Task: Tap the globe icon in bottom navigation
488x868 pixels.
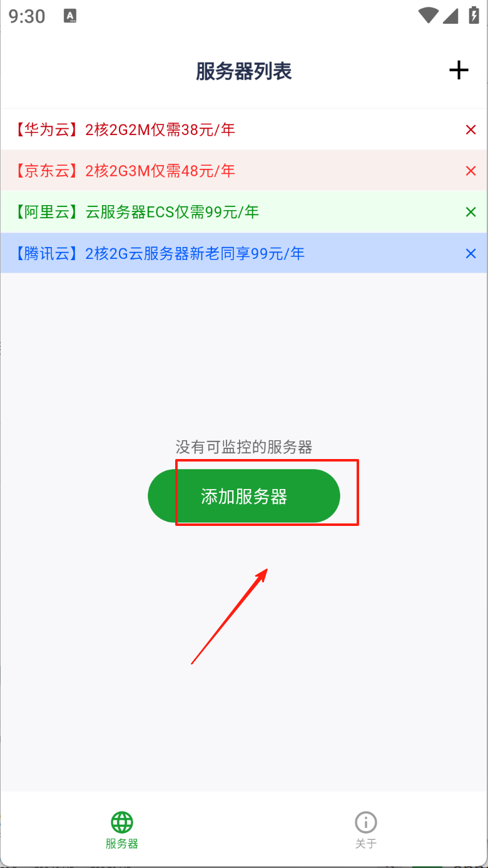Action: (122, 822)
